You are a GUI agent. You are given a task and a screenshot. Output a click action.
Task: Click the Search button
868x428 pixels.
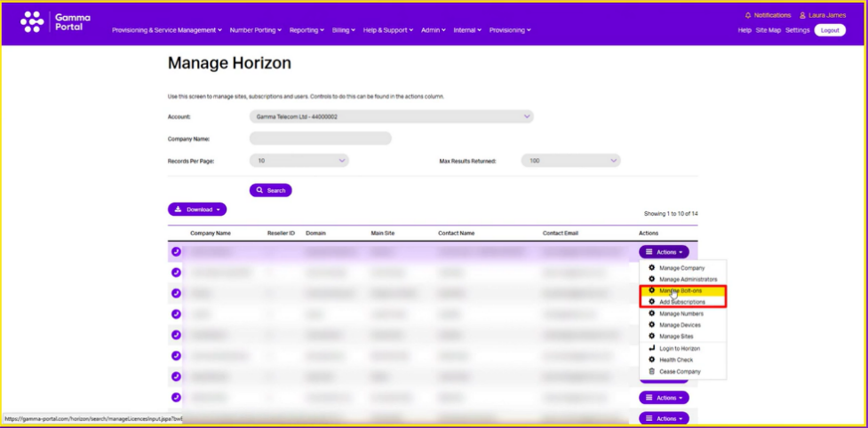pyautogui.click(x=271, y=190)
